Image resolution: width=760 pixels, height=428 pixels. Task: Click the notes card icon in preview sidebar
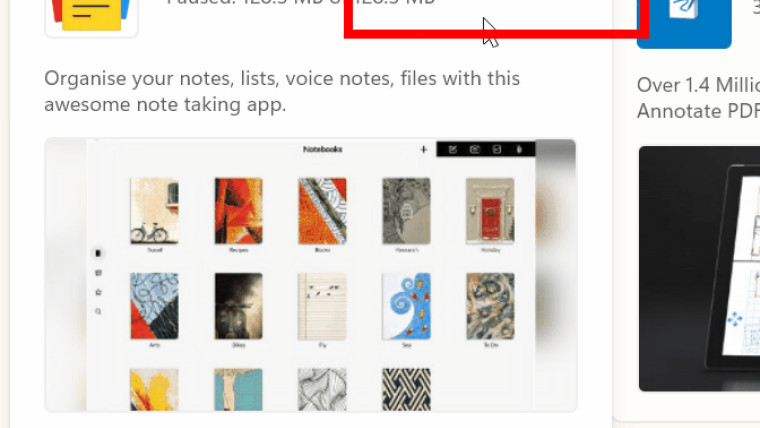(x=98, y=273)
